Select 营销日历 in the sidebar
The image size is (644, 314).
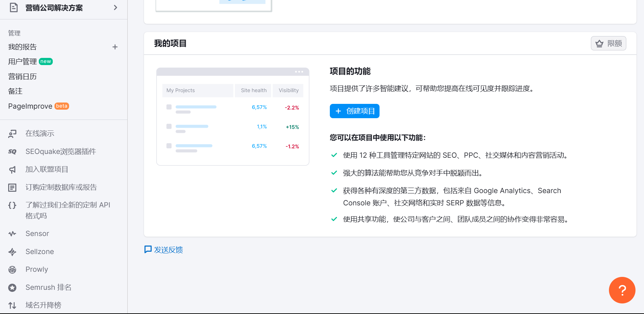click(22, 77)
